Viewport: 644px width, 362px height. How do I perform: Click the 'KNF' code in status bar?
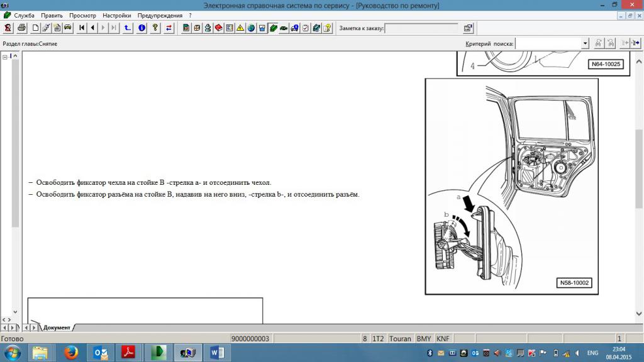click(443, 339)
